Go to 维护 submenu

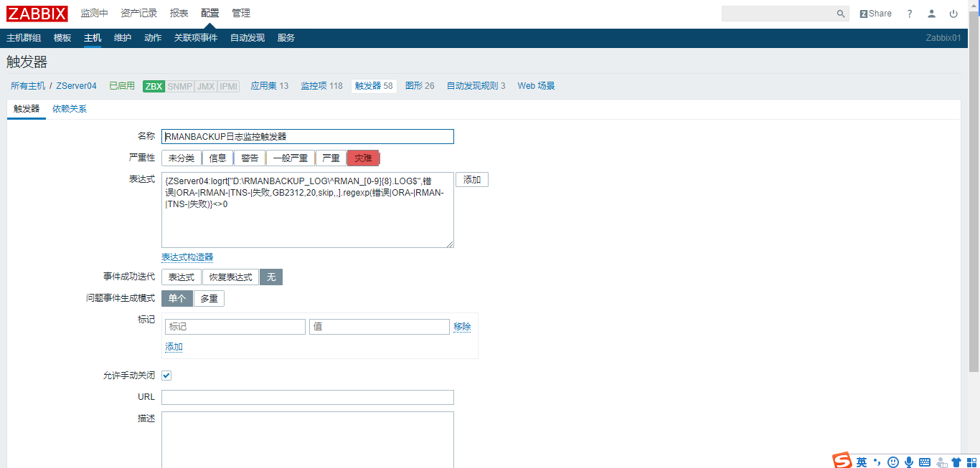pos(123,38)
